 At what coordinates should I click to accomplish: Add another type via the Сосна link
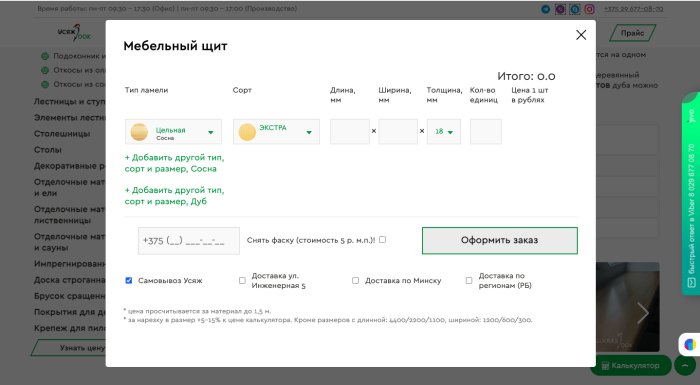tap(174, 163)
